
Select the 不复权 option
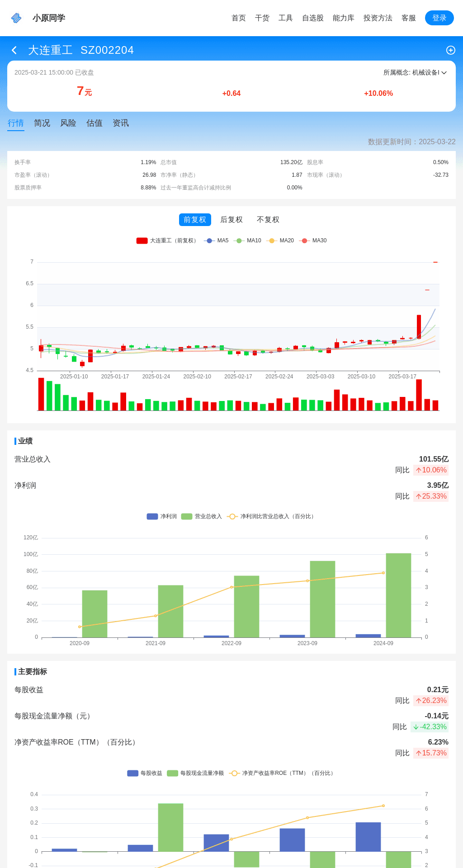click(x=268, y=220)
